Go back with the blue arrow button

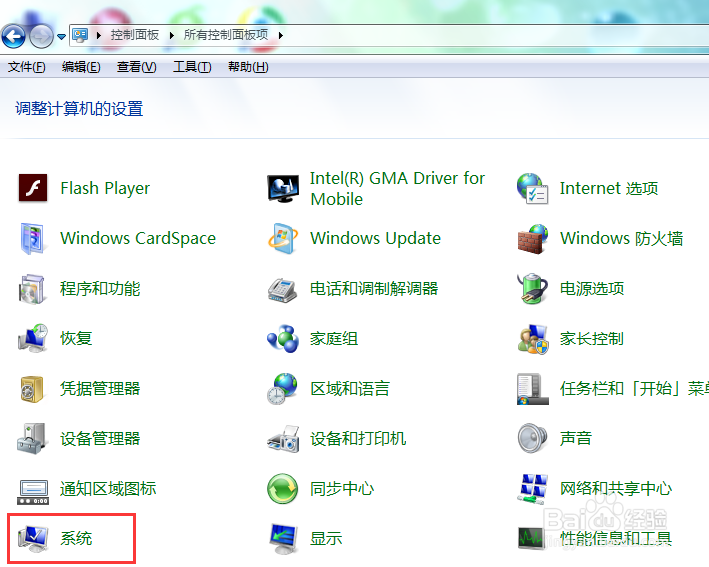point(13,36)
